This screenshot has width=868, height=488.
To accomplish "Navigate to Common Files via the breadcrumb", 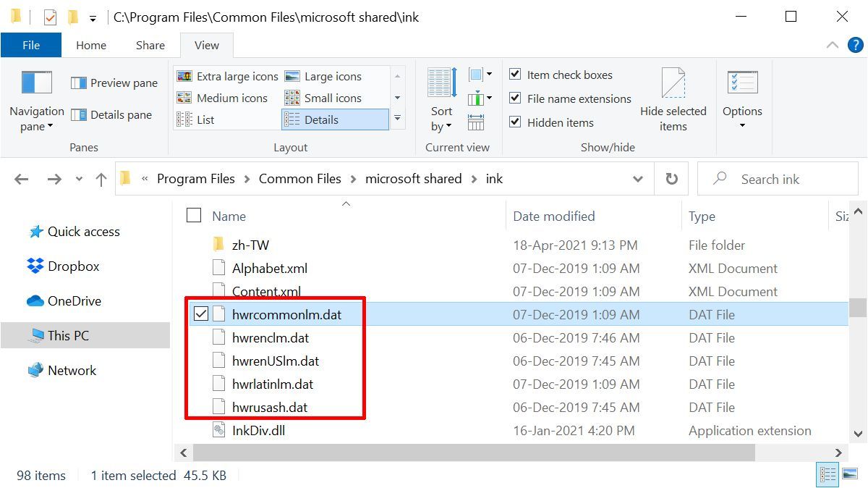I will (x=299, y=178).
